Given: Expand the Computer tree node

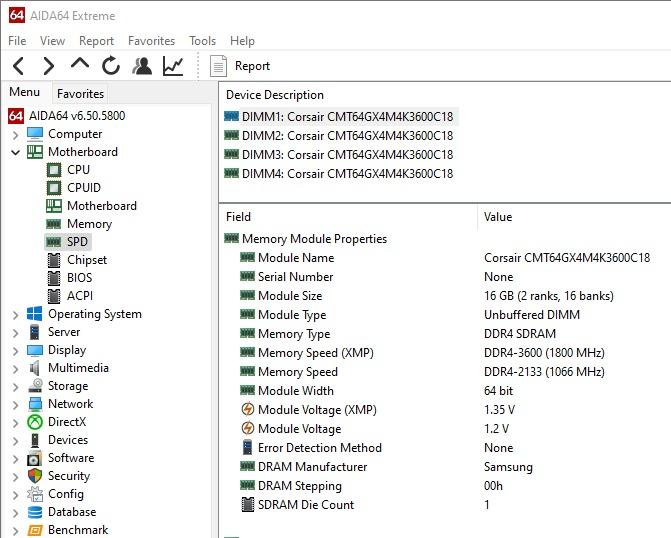Looking at the screenshot, I should [15, 135].
